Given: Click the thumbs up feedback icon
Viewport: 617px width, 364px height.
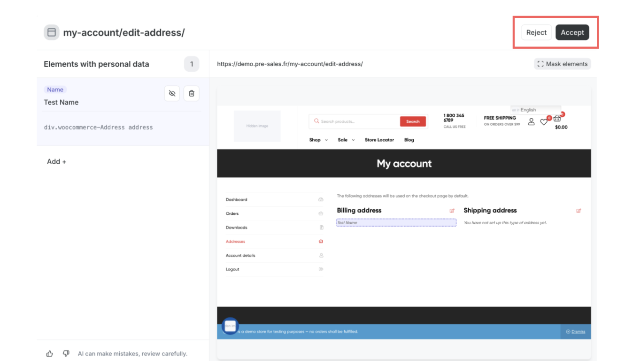Looking at the screenshot, I should (x=50, y=354).
